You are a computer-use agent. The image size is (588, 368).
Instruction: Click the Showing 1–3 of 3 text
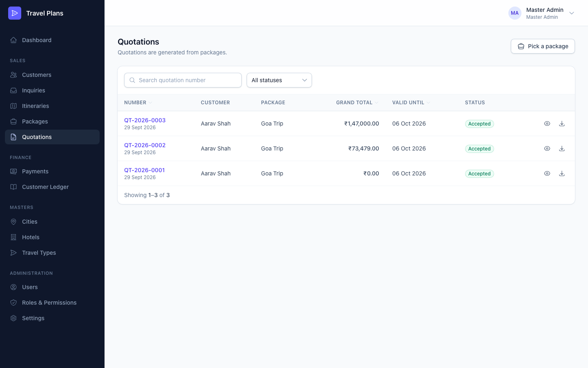click(x=147, y=195)
